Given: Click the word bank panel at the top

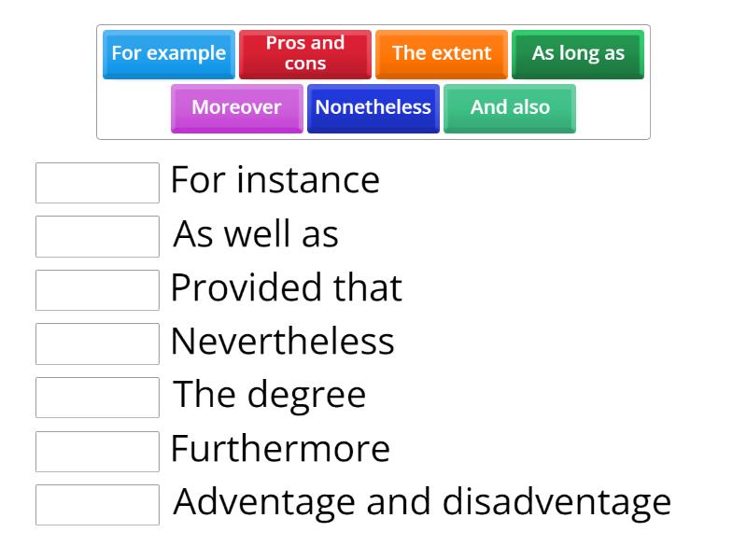Looking at the screenshot, I should 373,79.
